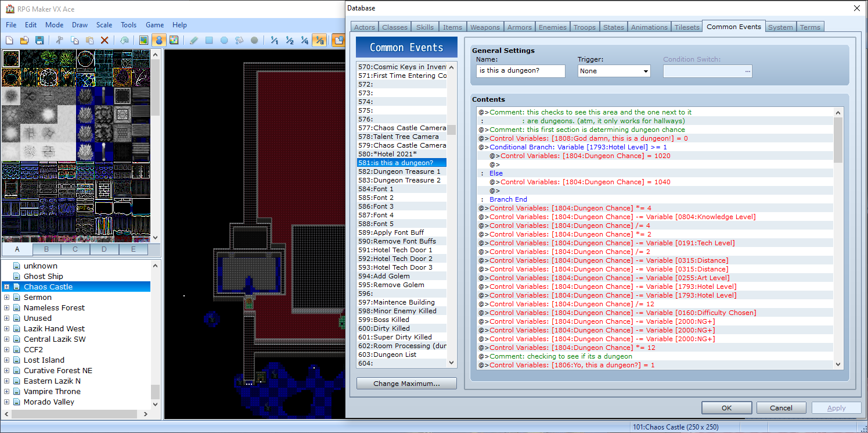Open the Trigger dropdown
Viewport: 868px width, 433px height.
[614, 71]
